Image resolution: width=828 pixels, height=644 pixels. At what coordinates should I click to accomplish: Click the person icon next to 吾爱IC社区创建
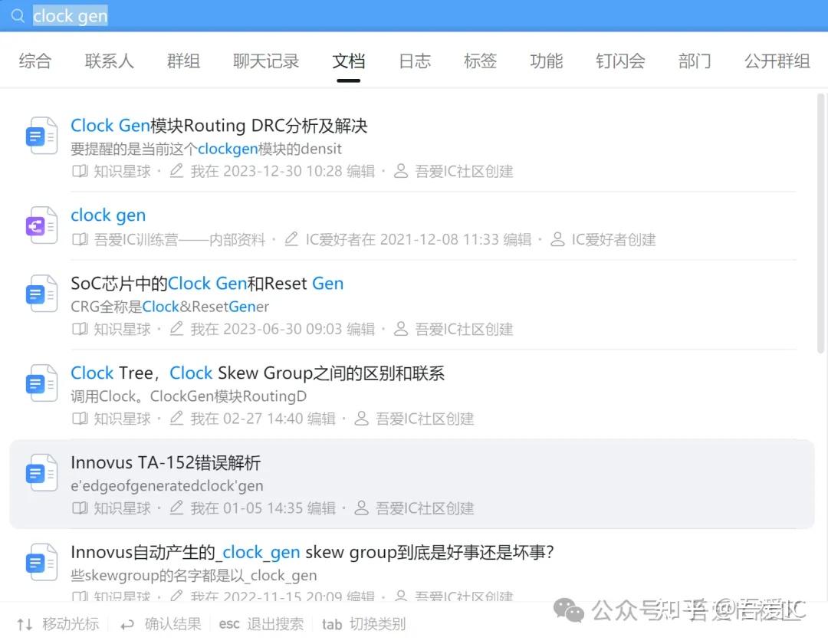400,171
